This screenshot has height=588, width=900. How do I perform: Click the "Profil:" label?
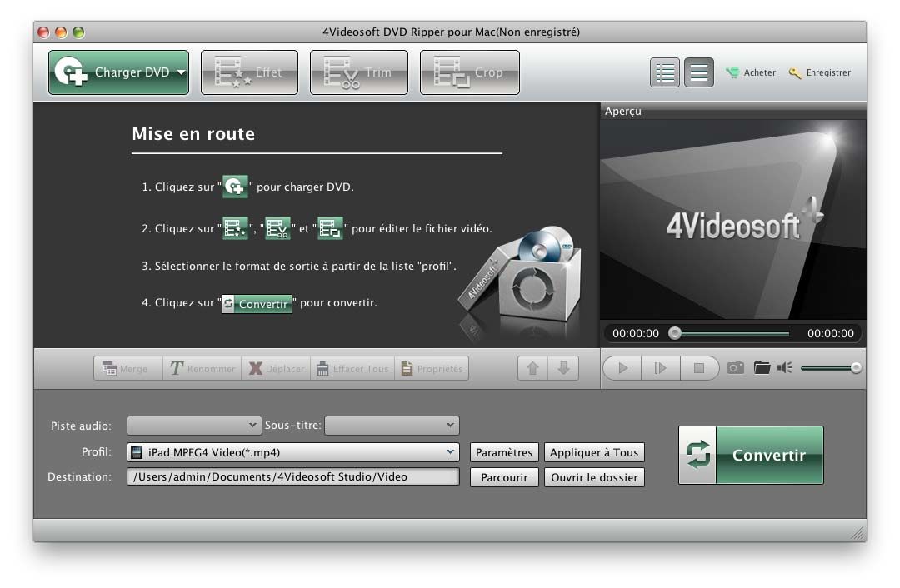(97, 451)
